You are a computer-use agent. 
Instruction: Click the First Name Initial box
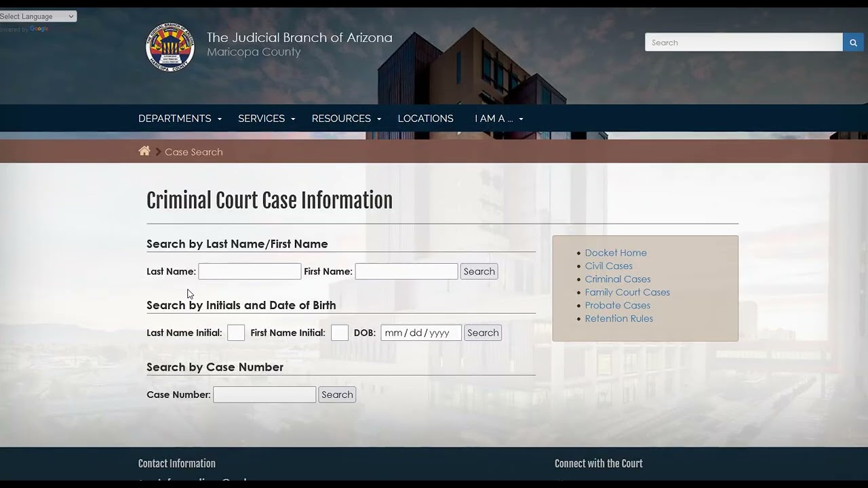(x=340, y=333)
